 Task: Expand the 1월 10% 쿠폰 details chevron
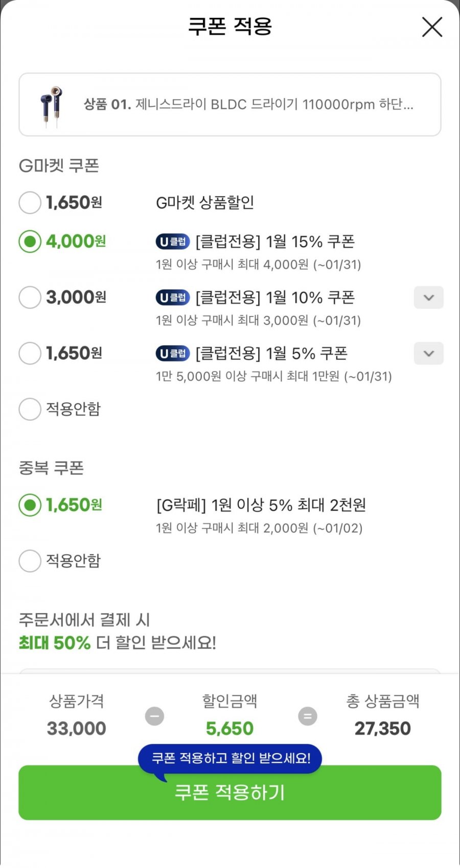click(x=428, y=298)
